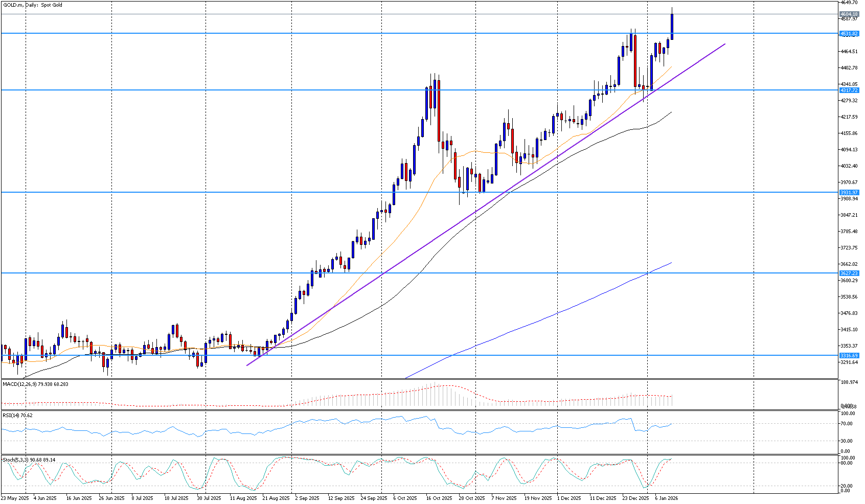Click the 4531.82 horizontal level price tag
Image resolution: width=865 pixels, height=504 pixels.
pos(849,34)
